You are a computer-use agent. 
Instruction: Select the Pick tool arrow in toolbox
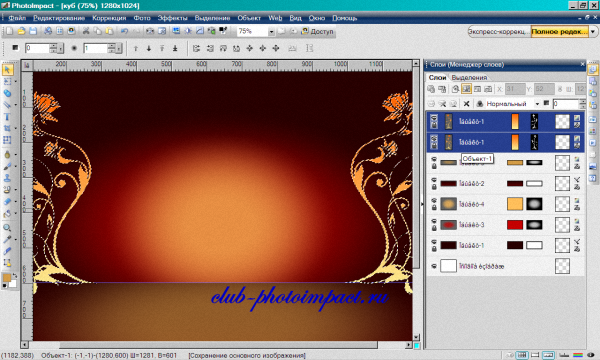(7, 70)
